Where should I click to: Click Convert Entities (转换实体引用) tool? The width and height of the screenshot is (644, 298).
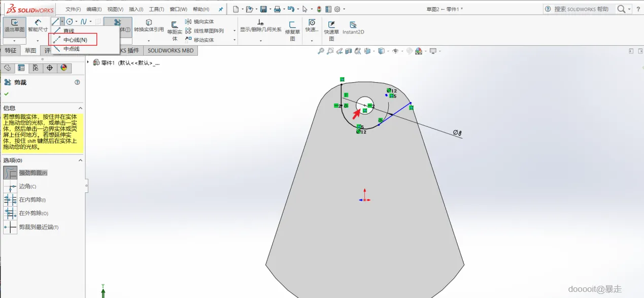pos(149,26)
